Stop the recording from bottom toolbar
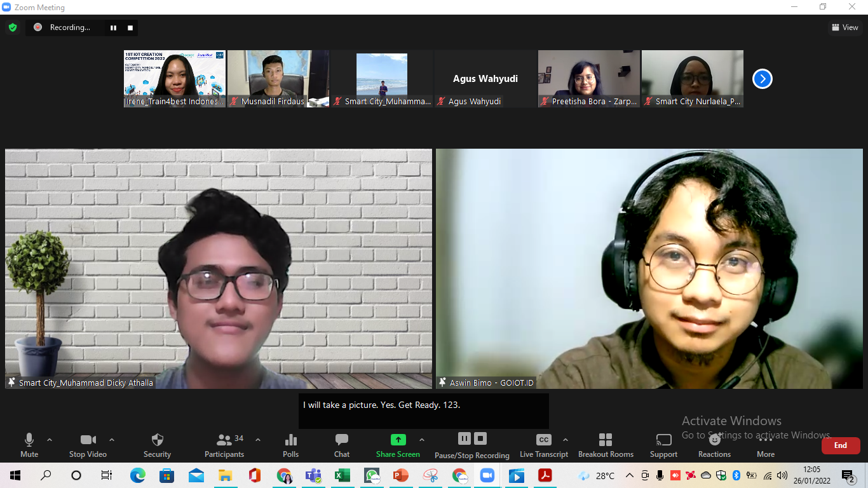 pos(480,438)
